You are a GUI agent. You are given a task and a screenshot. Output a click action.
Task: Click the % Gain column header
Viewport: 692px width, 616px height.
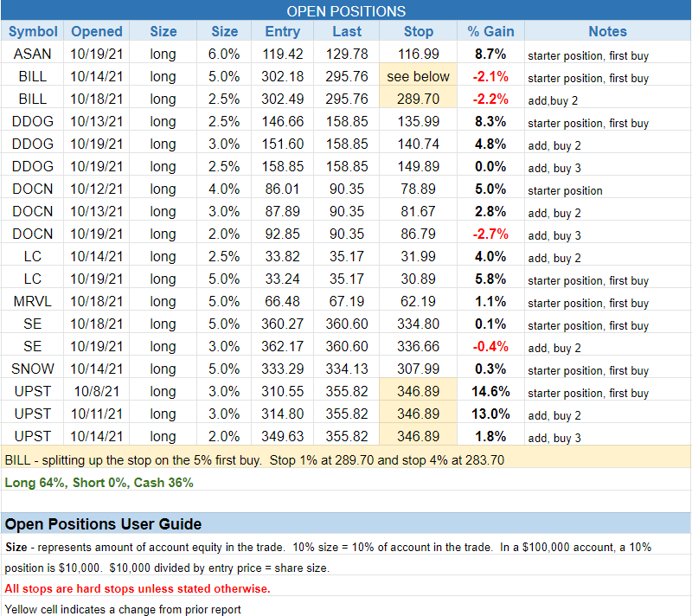pyautogui.click(x=490, y=31)
